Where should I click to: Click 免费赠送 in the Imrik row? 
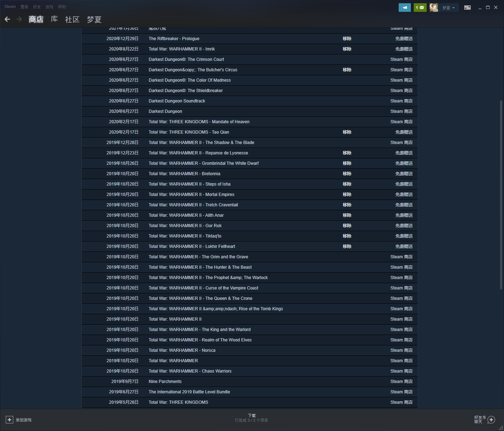(404, 49)
